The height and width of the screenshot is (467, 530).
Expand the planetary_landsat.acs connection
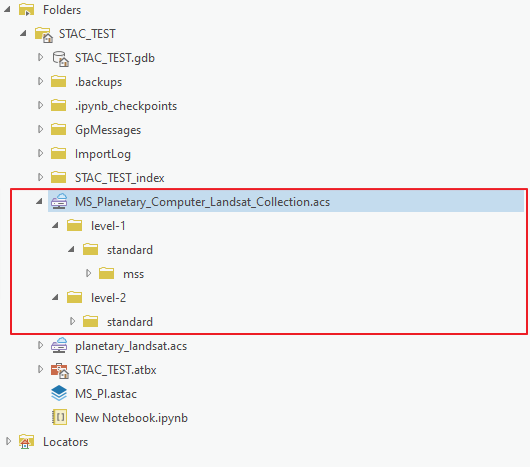point(40,345)
